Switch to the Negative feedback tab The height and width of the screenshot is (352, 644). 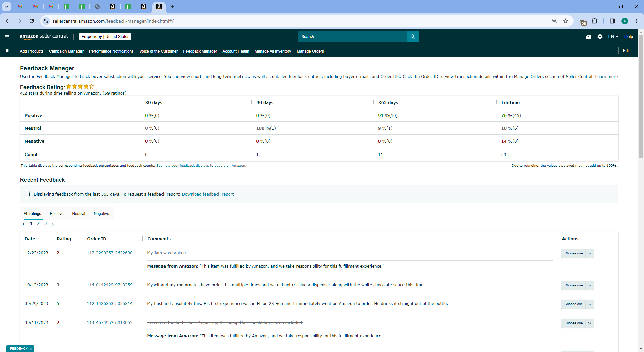(101, 214)
